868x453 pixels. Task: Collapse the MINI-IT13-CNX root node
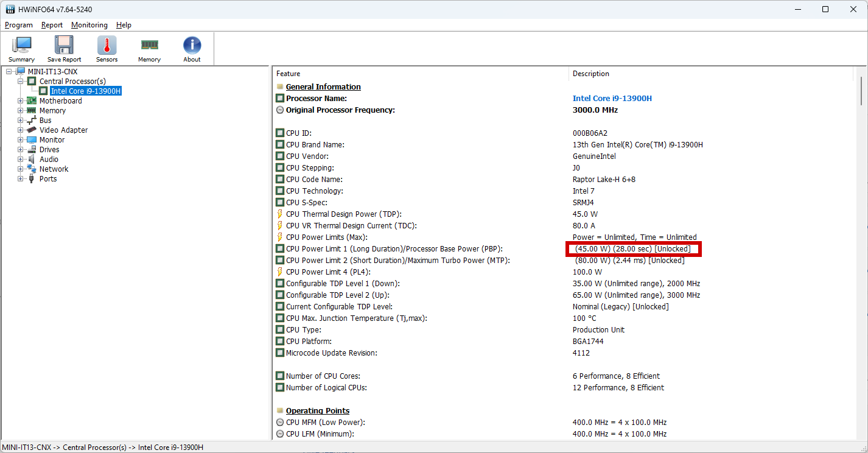tap(9, 72)
